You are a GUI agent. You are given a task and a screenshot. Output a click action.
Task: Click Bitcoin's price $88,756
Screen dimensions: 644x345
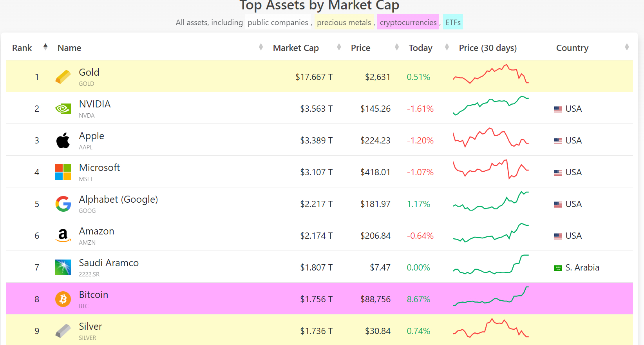tap(376, 299)
